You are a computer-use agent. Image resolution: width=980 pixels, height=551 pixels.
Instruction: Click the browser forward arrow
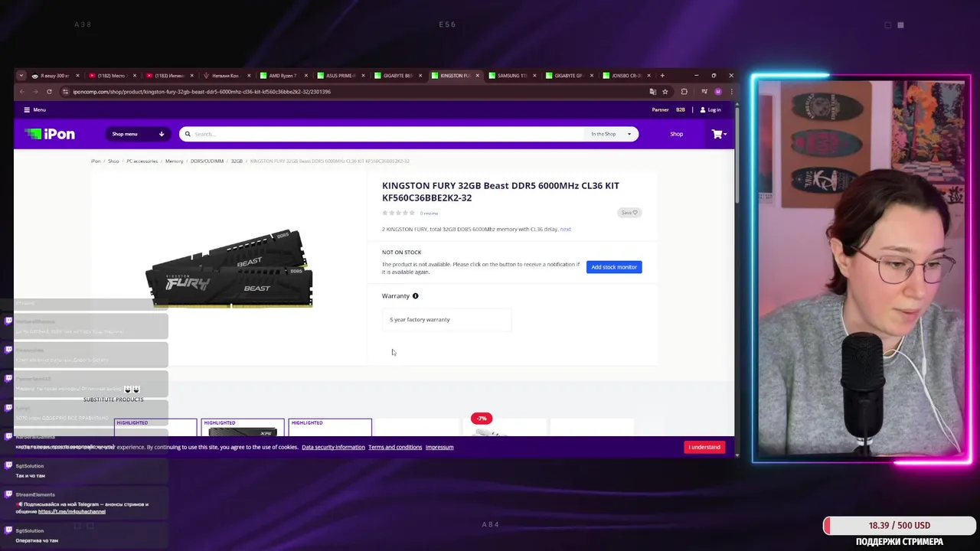pos(35,91)
